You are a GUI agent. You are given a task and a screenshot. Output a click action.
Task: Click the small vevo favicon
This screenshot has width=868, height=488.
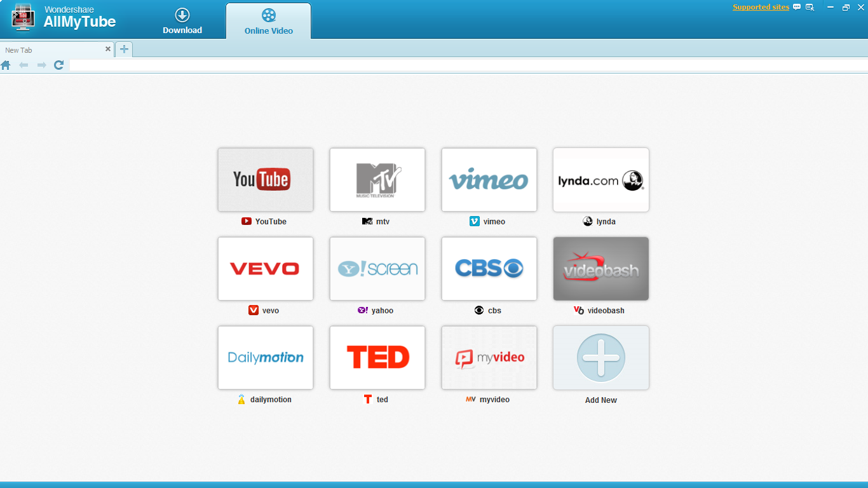point(254,310)
